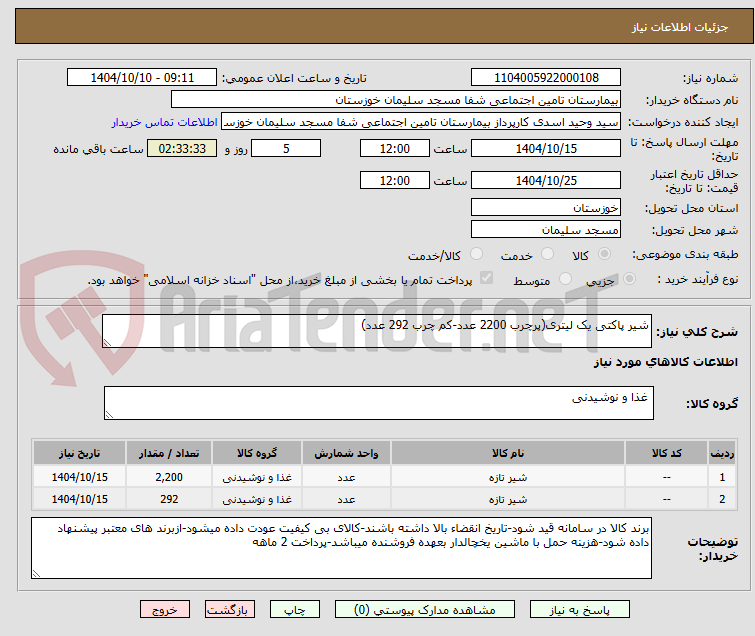Click quantity cell 2,200

coord(169,477)
